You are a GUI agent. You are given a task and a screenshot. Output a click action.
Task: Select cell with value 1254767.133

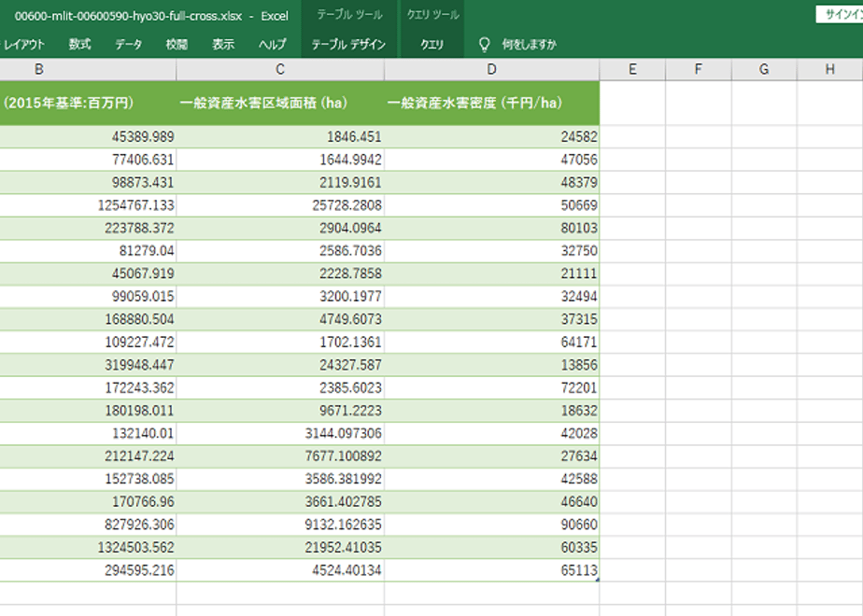[88, 205]
